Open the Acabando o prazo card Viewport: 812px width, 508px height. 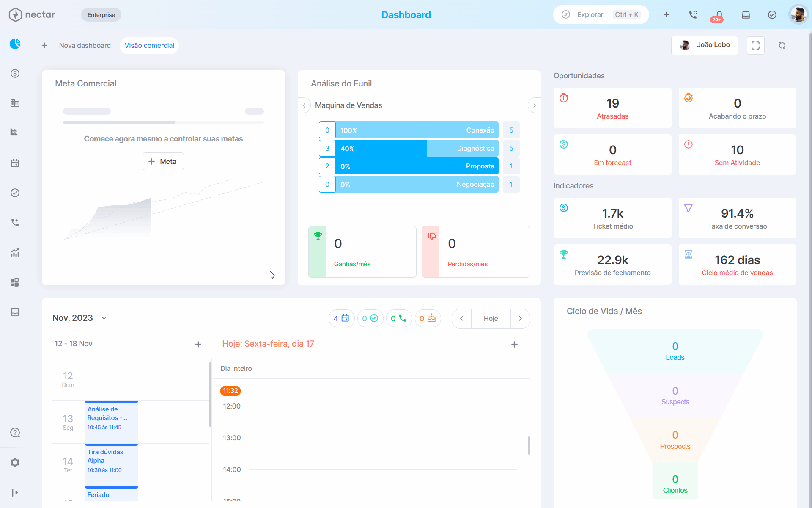coord(737,108)
